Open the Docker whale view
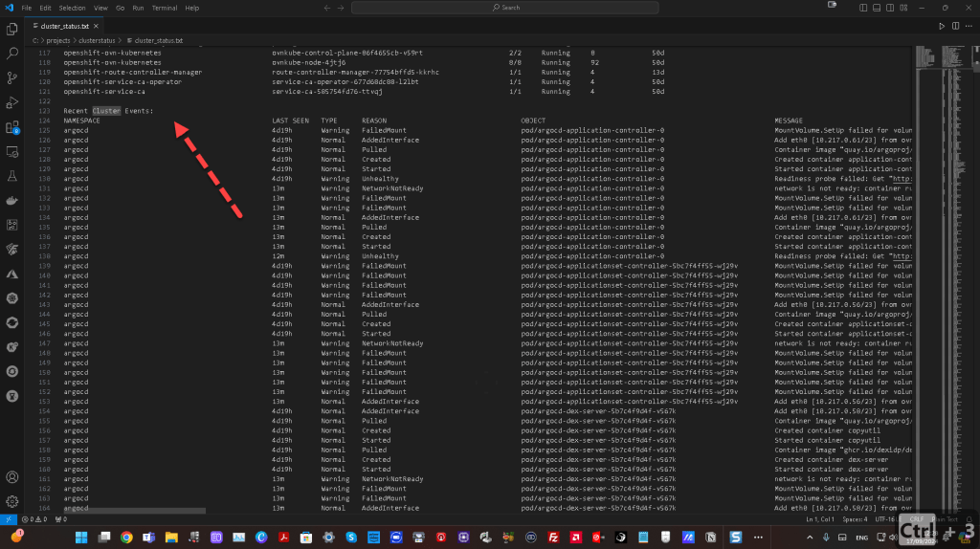Viewport: 980px width, 549px height. pyautogui.click(x=11, y=201)
